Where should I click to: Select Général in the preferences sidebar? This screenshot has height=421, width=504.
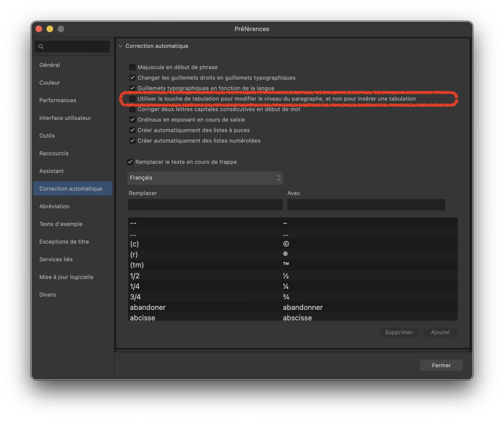(49, 65)
